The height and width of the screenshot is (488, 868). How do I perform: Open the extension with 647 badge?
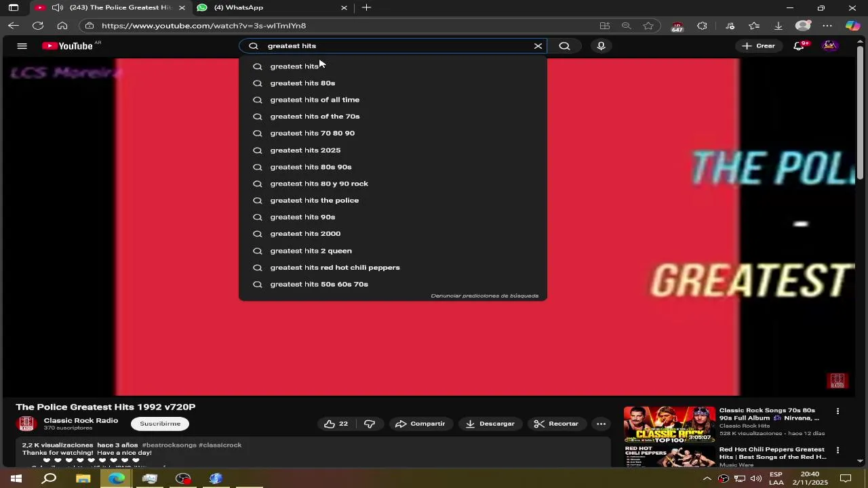[677, 26]
